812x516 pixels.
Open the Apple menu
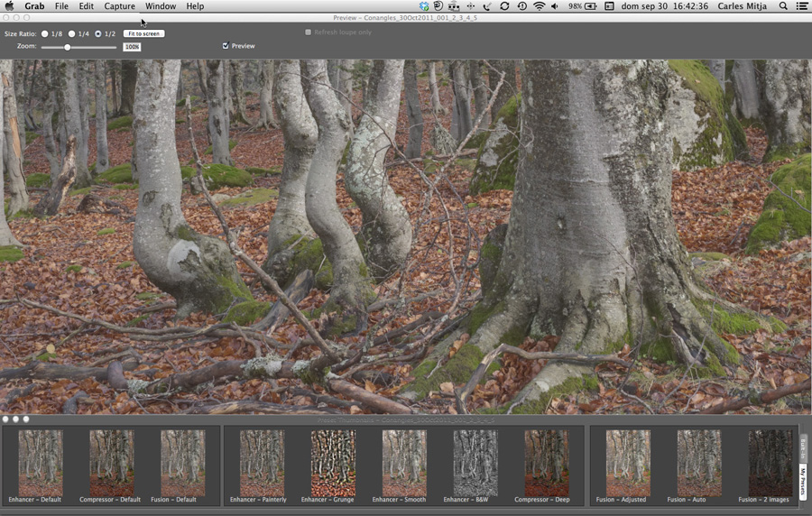[x=9, y=6]
